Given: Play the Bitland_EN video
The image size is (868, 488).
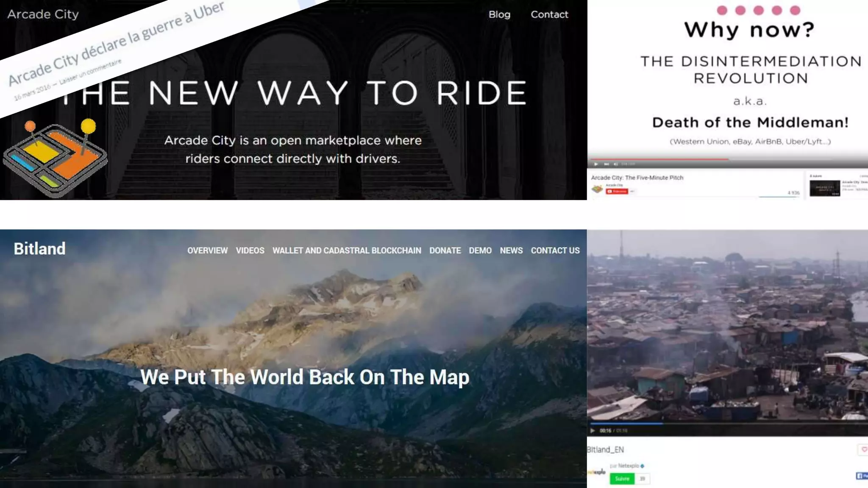Looking at the screenshot, I should (x=593, y=430).
